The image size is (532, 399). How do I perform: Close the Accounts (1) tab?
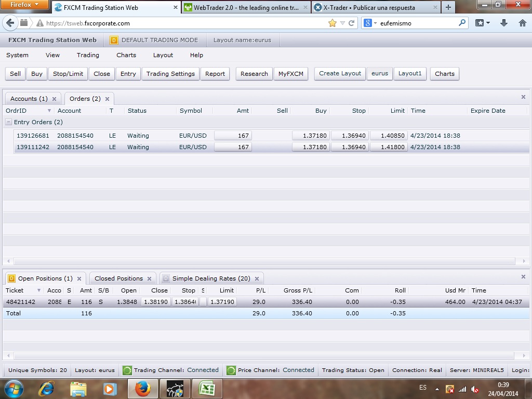[x=54, y=99]
